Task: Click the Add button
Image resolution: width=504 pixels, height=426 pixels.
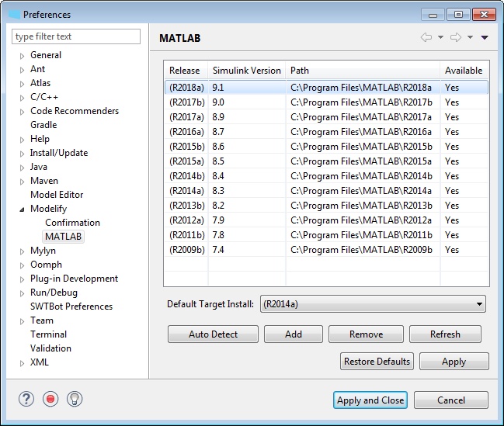Action: point(294,334)
